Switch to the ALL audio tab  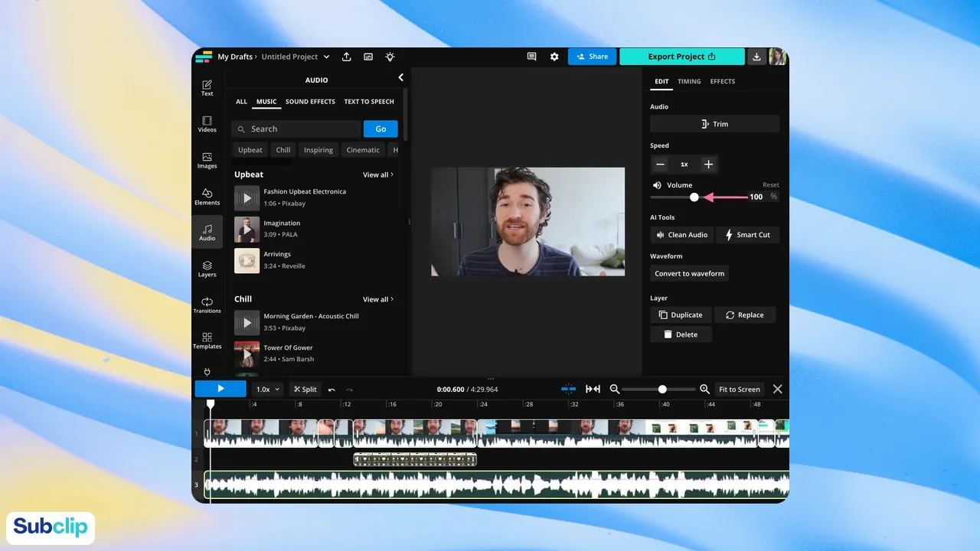coord(241,101)
